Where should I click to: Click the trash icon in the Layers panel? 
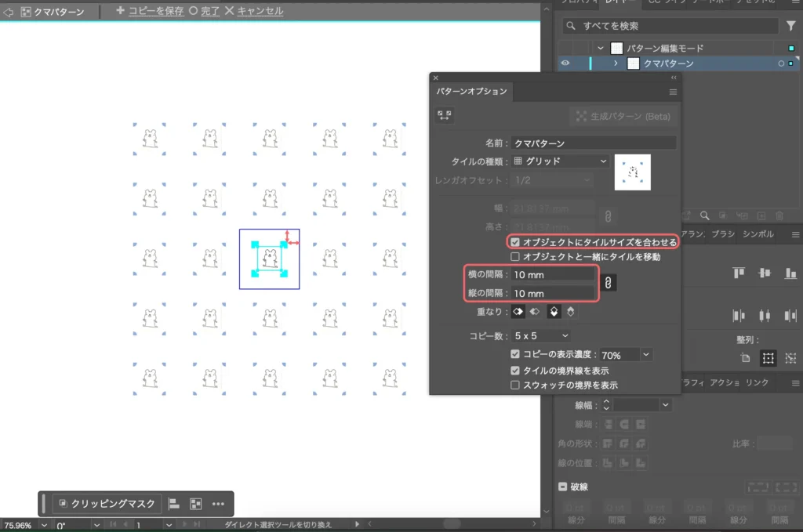[780, 215]
